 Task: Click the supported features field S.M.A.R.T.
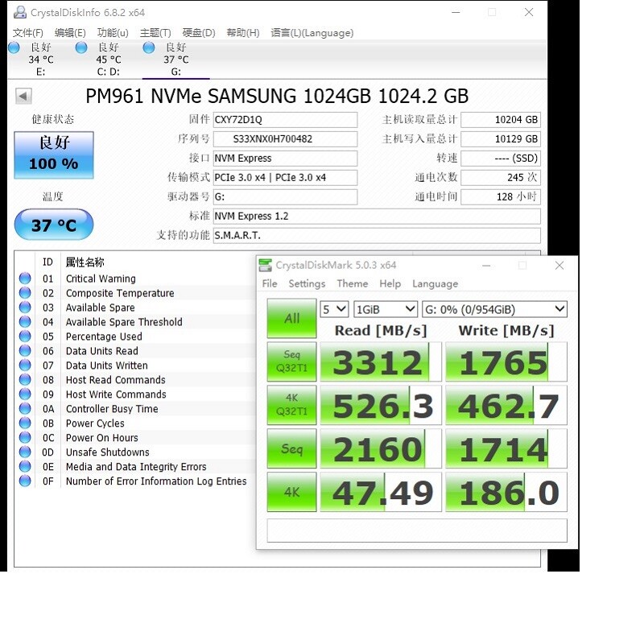377,235
